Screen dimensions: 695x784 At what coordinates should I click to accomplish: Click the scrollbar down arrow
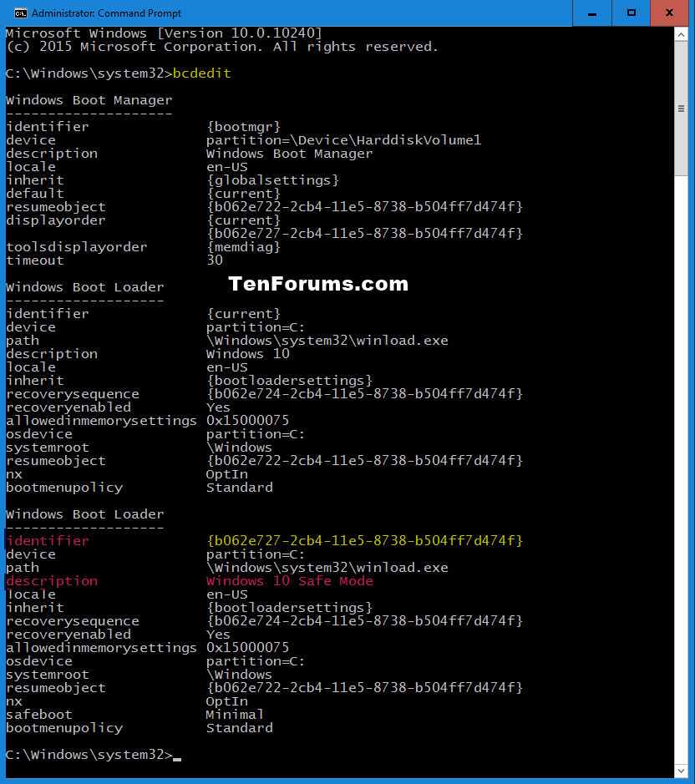click(681, 771)
